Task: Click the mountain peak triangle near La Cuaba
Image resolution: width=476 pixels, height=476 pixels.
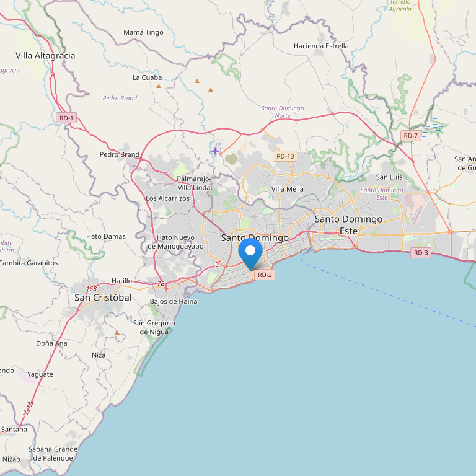Action: (159, 86)
